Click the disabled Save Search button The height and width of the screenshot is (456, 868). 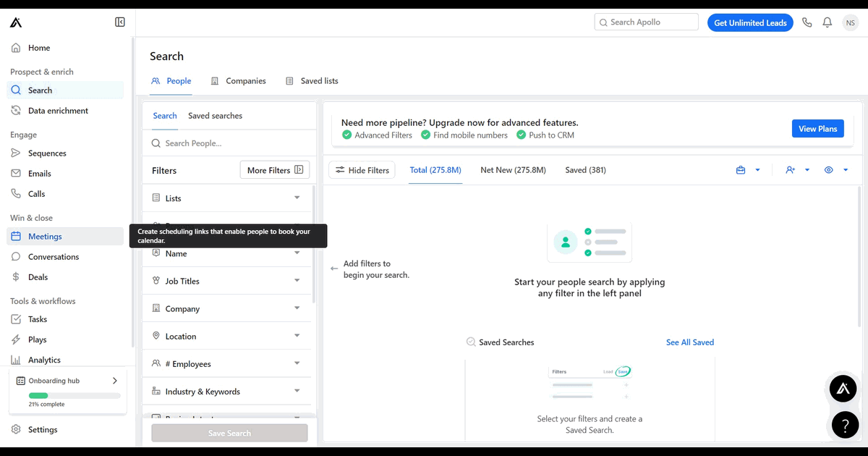(x=229, y=433)
